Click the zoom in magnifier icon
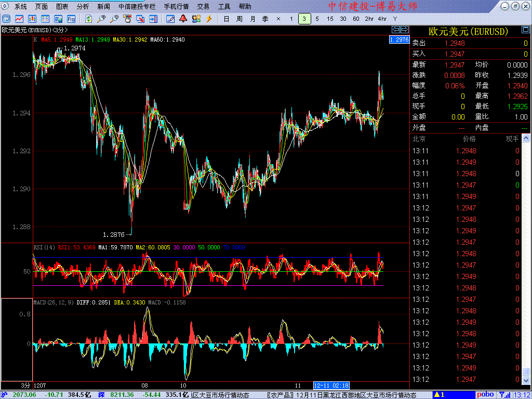Image resolution: width=532 pixels, height=399 pixels. coord(101,19)
